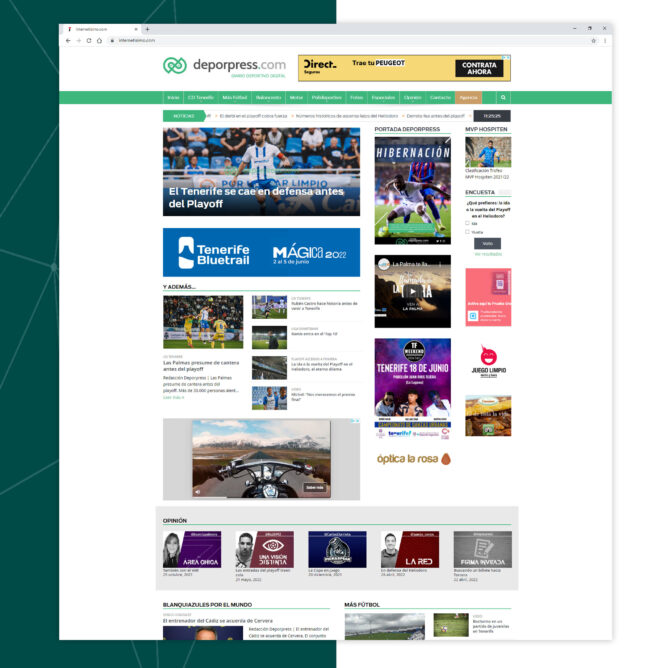Screen dimensions: 668x668
Task: Open the browser home page icon
Action: click(99, 40)
